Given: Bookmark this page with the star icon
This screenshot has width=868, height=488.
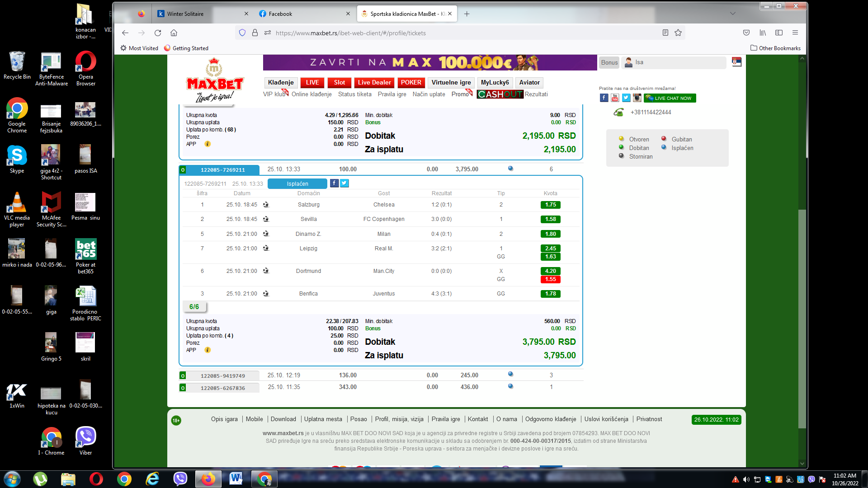Looking at the screenshot, I should click(x=678, y=33).
